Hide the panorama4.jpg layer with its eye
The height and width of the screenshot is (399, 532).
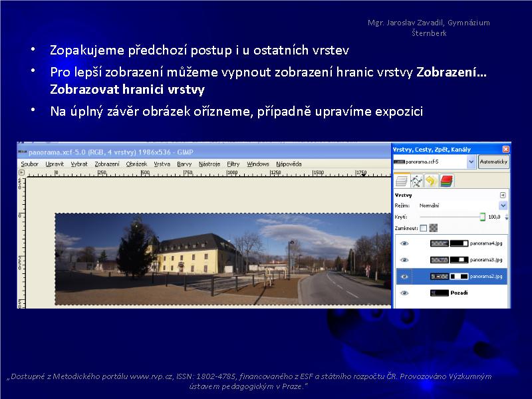[404, 243]
